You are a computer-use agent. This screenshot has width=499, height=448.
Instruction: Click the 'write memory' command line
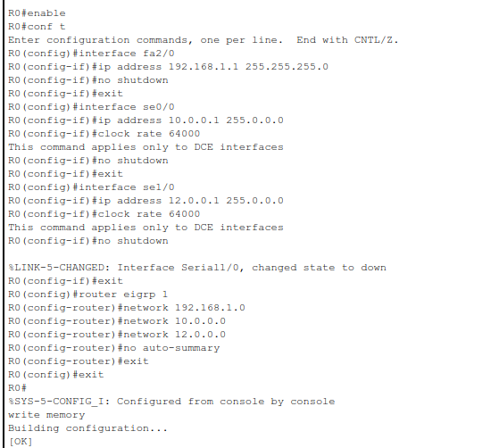tap(46, 415)
